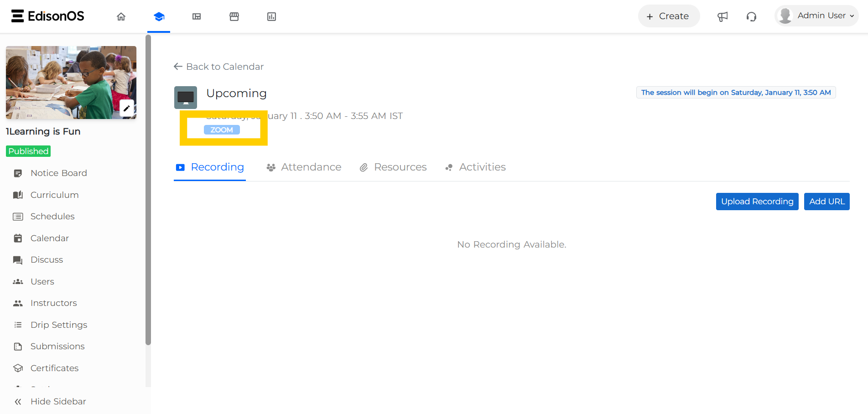Click the session begin notice banner
Viewport: 868px width, 414px height.
(736, 93)
